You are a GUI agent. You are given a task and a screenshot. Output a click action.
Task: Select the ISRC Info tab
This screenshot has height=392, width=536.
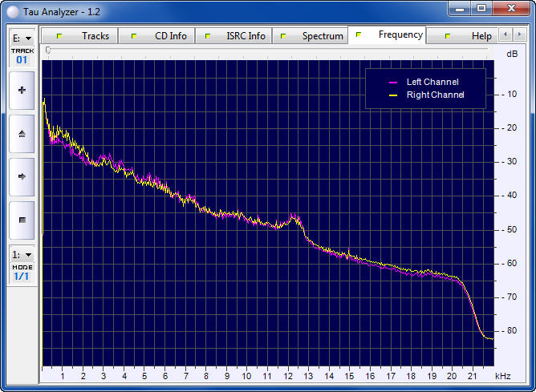coord(238,36)
